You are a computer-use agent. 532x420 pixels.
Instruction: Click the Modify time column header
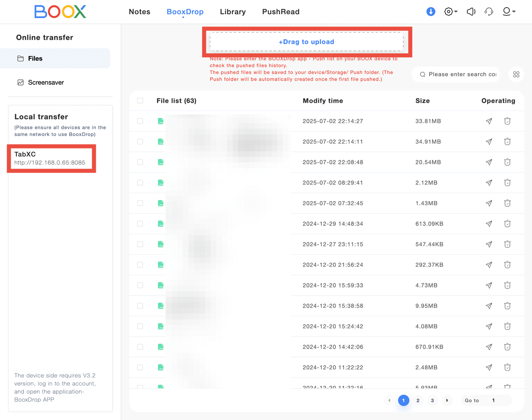point(323,101)
